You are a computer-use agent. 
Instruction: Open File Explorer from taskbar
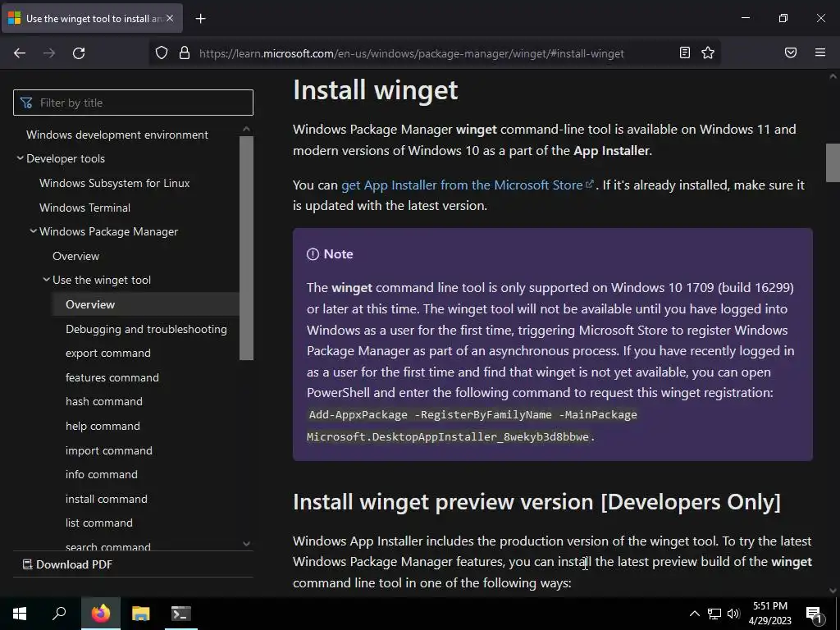click(140, 614)
